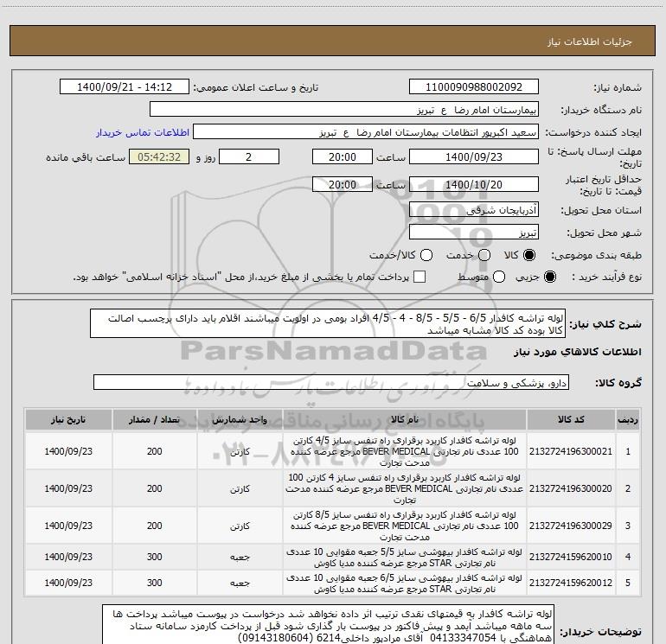Toggle the اسناد خزانه اسلامی payment checkbox

pyautogui.click(x=419, y=277)
